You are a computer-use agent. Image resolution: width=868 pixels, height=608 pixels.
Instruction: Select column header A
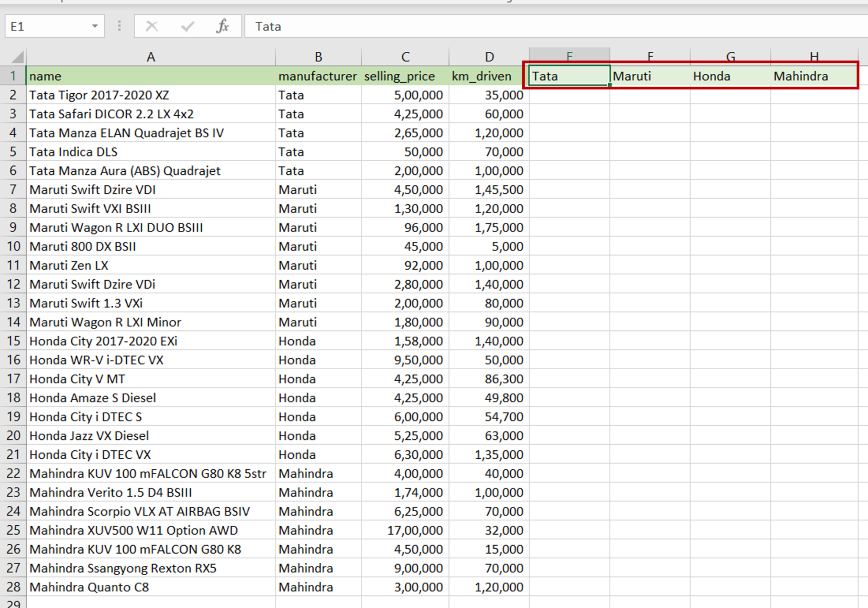pos(151,56)
